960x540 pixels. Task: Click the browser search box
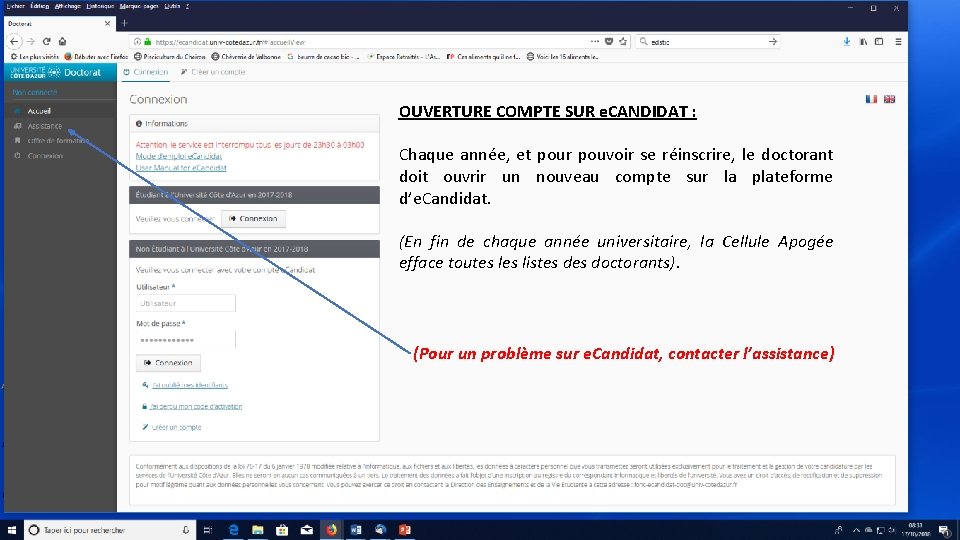(x=707, y=42)
